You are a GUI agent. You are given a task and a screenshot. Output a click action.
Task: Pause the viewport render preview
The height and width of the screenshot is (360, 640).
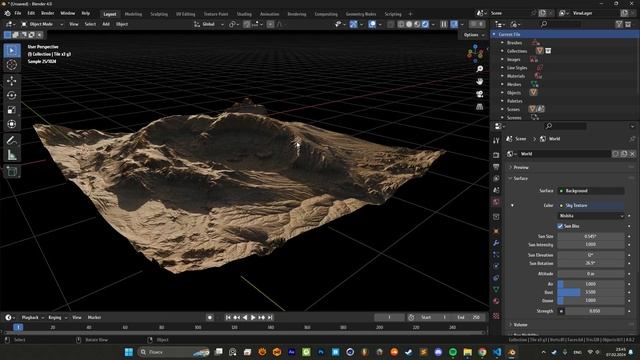pos(444,24)
